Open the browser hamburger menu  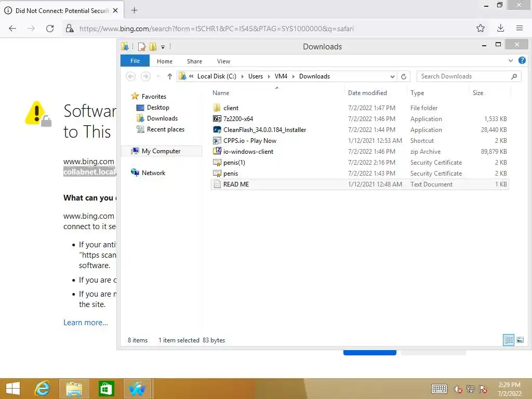pyautogui.click(x=520, y=28)
